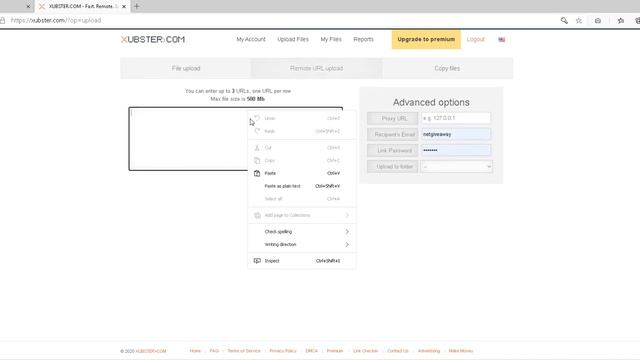Open Writing direction submenu
This screenshot has height=360, width=640.
tap(302, 244)
